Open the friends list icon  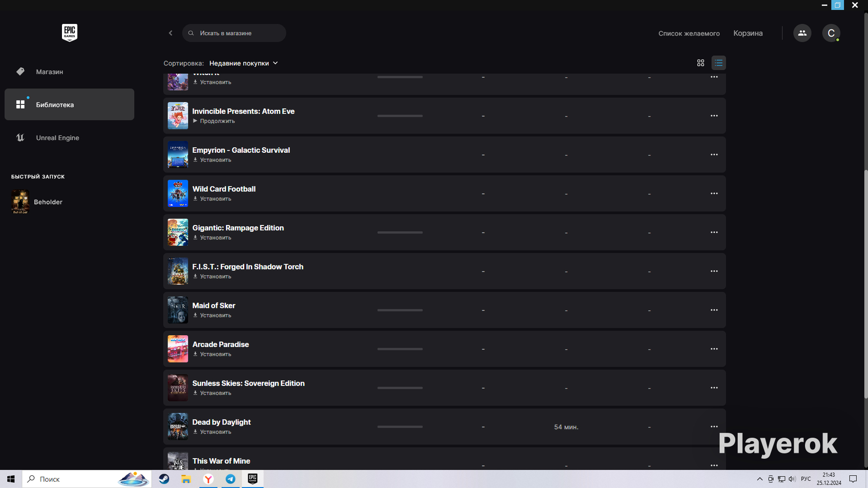802,33
